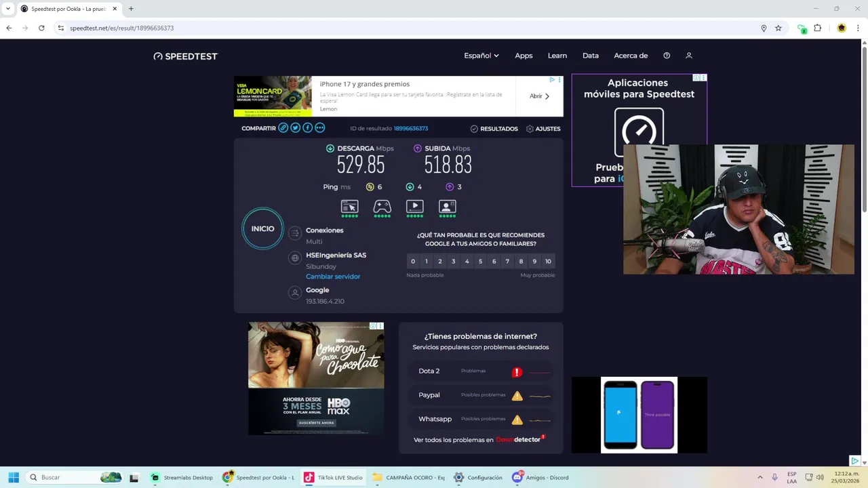Screen dimensions: 868x488
Task: Open the Chrome tab search dropdown arrow
Action: (8, 9)
